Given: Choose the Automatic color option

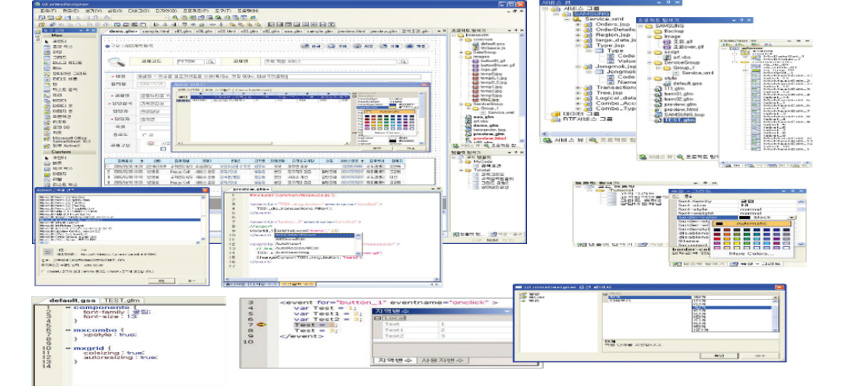Looking at the screenshot, I should point(752,223).
